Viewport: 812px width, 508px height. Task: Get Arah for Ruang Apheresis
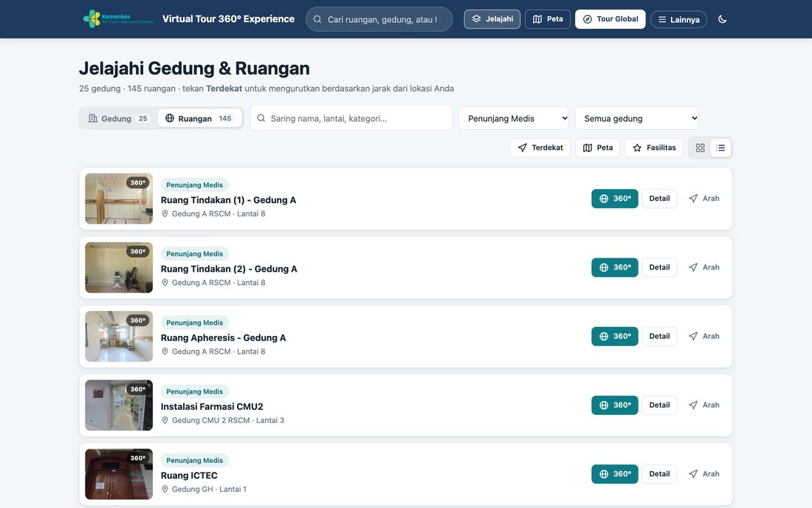703,336
